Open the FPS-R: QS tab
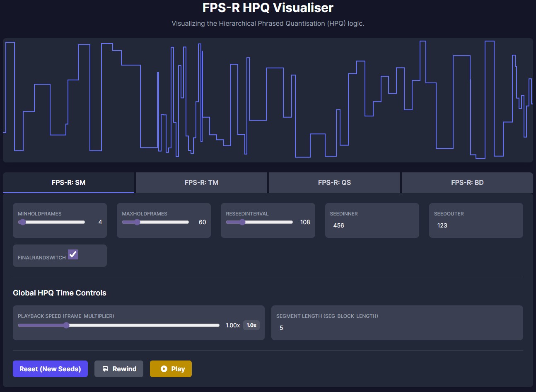The width and height of the screenshot is (536, 392). click(334, 182)
